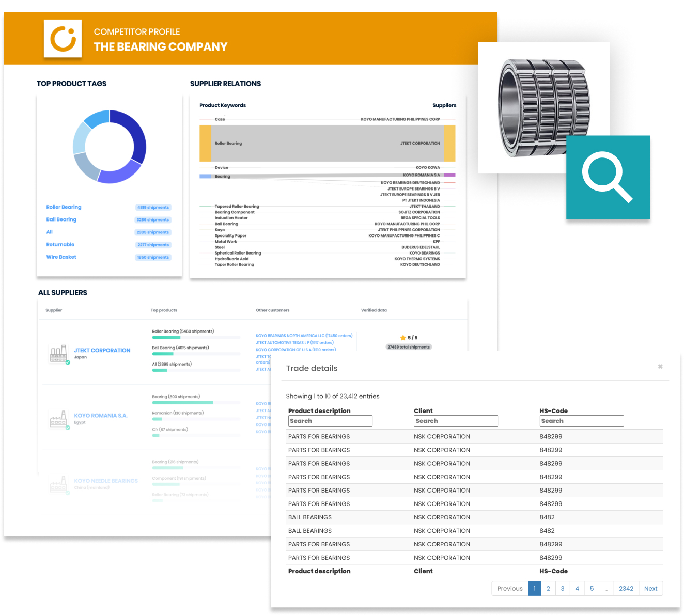Select the BEGA SPECIAL TOOLS supplier label
The image size is (684, 616).
point(420,218)
